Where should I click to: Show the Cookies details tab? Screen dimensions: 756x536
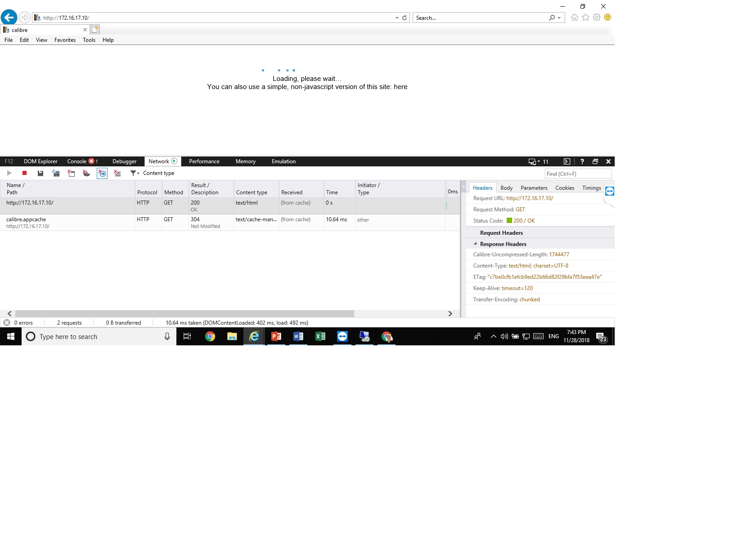pyautogui.click(x=565, y=188)
